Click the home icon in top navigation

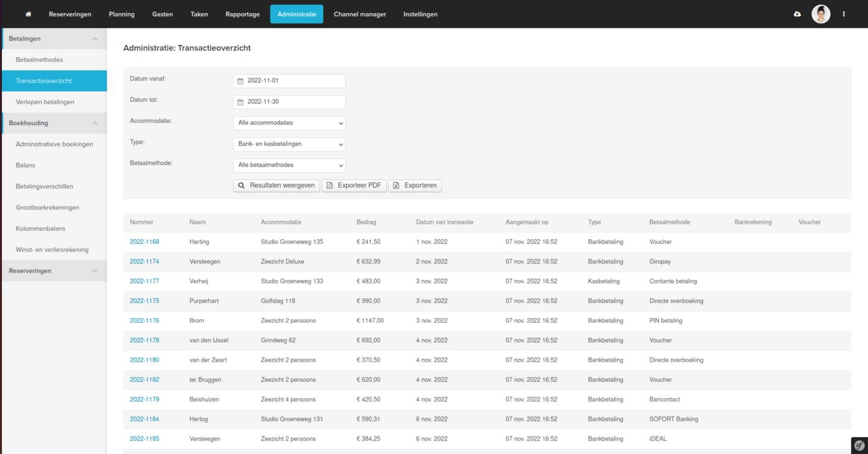(29, 14)
